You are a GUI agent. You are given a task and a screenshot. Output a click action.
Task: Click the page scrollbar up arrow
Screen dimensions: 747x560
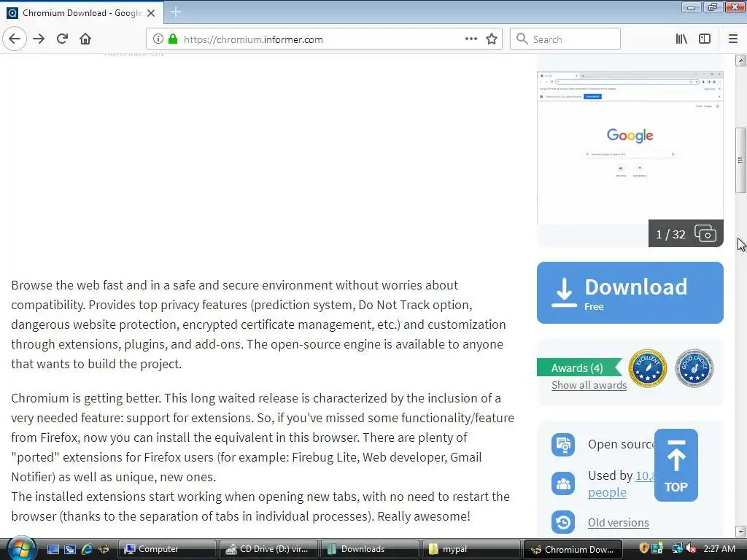click(x=740, y=60)
